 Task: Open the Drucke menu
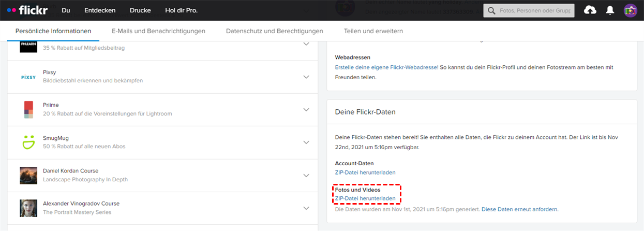click(141, 10)
